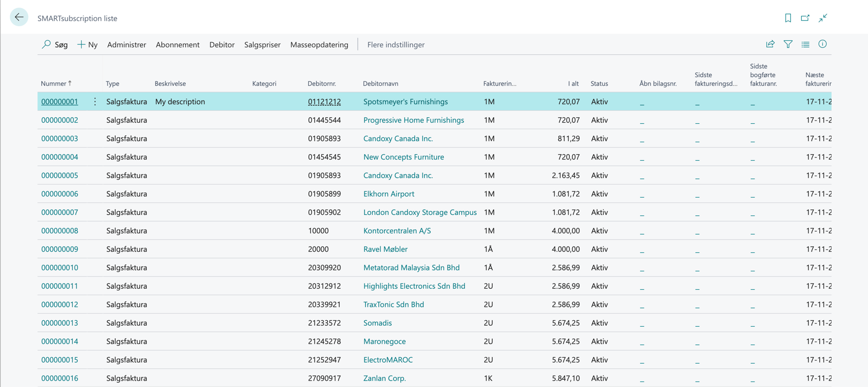
Task: Open the Abonnement menu
Action: point(177,45)
